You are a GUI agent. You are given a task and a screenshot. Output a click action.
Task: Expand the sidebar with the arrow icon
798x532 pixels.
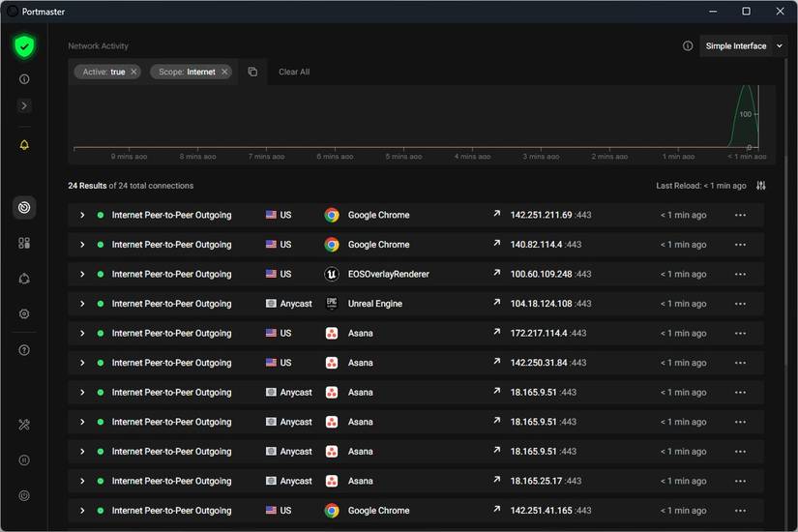(x=24, y=105)
